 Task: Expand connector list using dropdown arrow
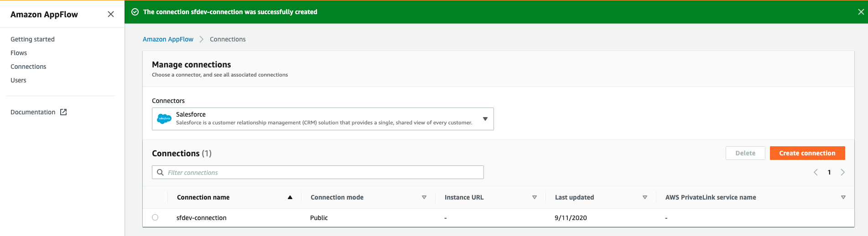(x=485, y=119)
